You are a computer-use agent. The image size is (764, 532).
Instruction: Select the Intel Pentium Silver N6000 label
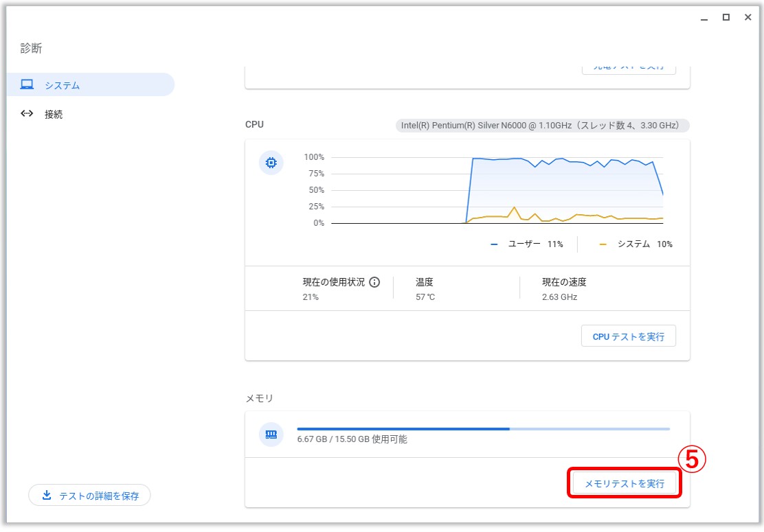(542, 126)
